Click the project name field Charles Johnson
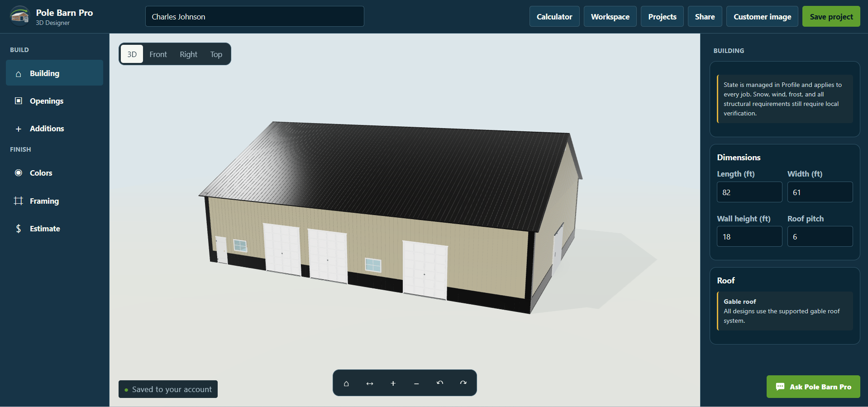This screenshot has width=868, height=407. pos(255,16)
